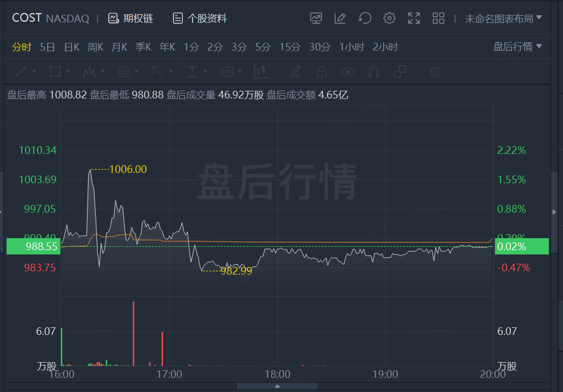Switch to the 月K monthly tab
Viewport: 563px width, 392px height.
(x=119, y=47)
